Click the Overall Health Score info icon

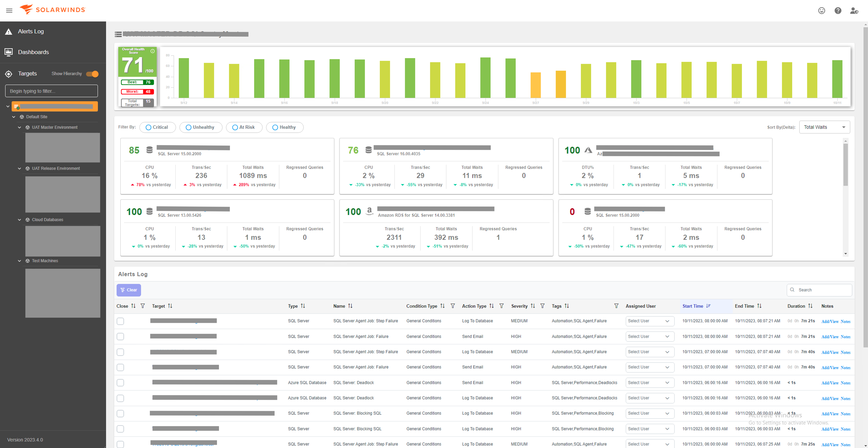pos(152,51)
